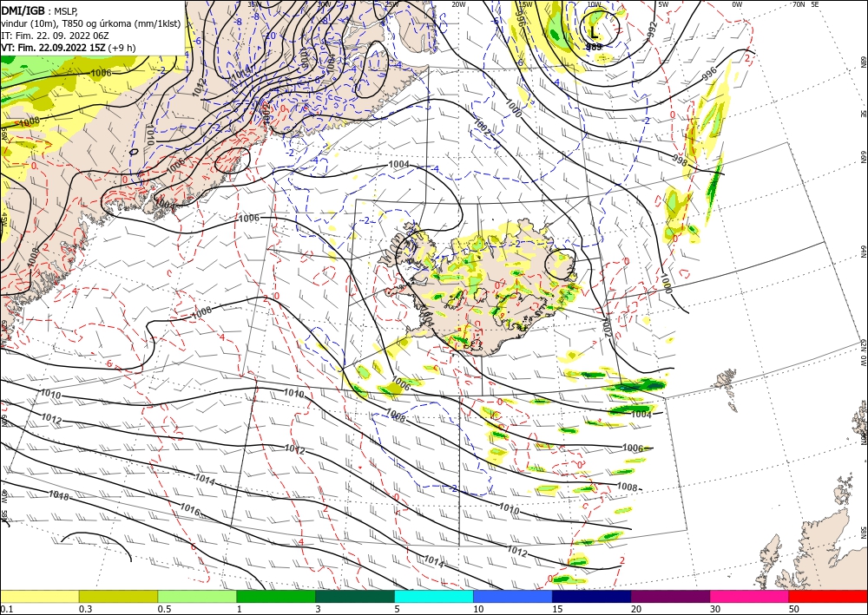Click the 'IT: Fim. 22. 09. 2022 06Z' line
The width and height of the screenshot is (868, 615).
point(55,36)
